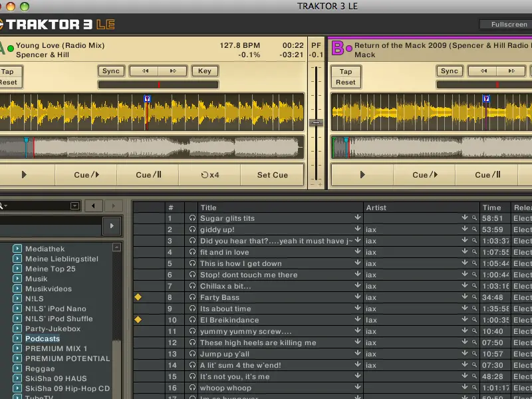Screen dimensions: 532x399
Task: Click Deck A pitch bend forward arrows
Action: coord(173,71)
